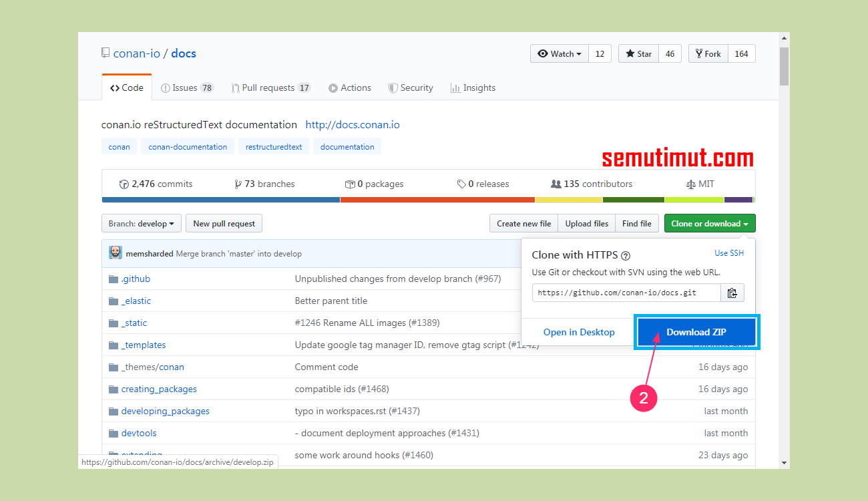This screenshot has height=501, width=868.
Task: Select the documentation topic tag
Action: [347, 147]
